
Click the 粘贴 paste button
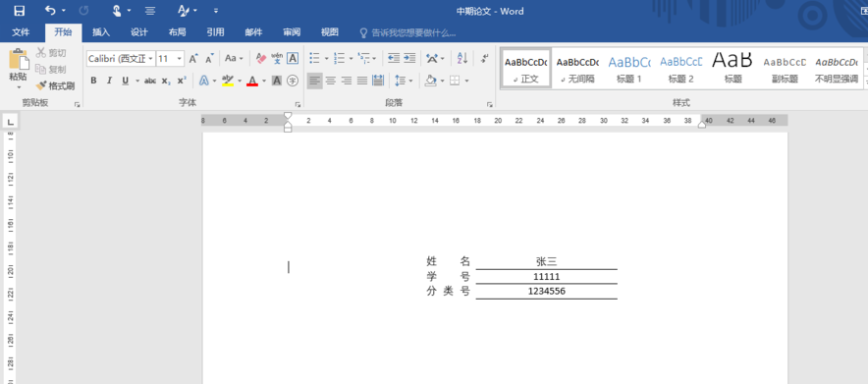click(x=18, y=69)
